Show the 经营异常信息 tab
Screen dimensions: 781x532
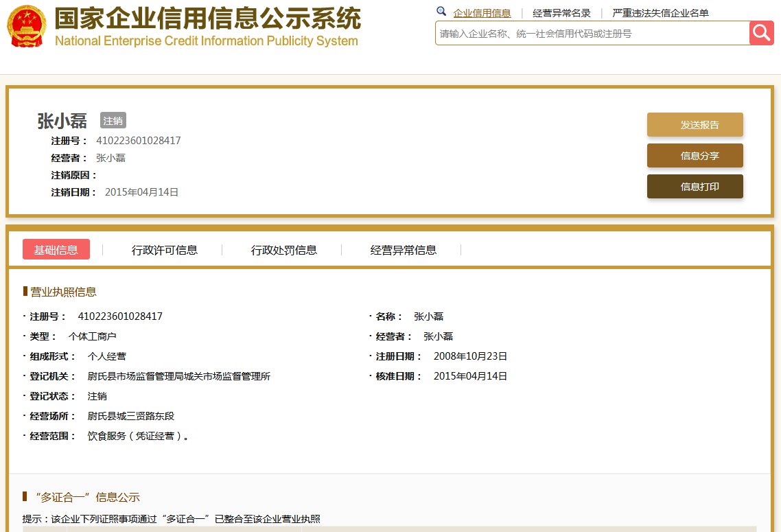coord(404,250)
